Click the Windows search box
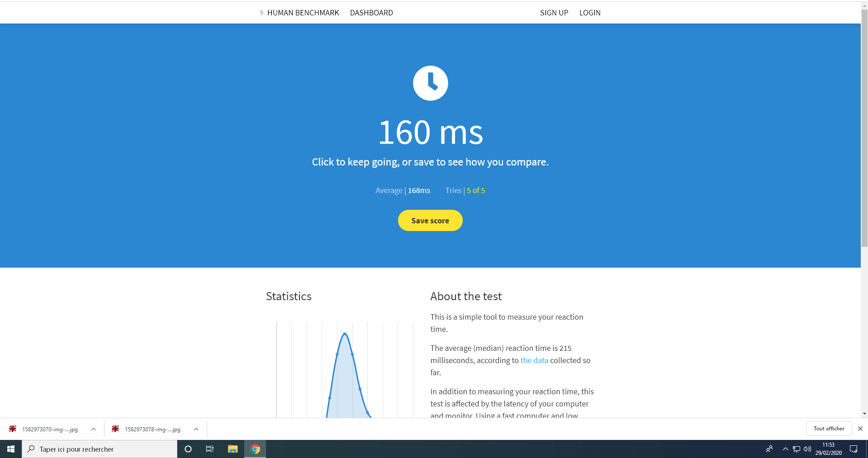The height and width of the screenshot is (458, 868). pyautogui.click(x=100, y=449)
